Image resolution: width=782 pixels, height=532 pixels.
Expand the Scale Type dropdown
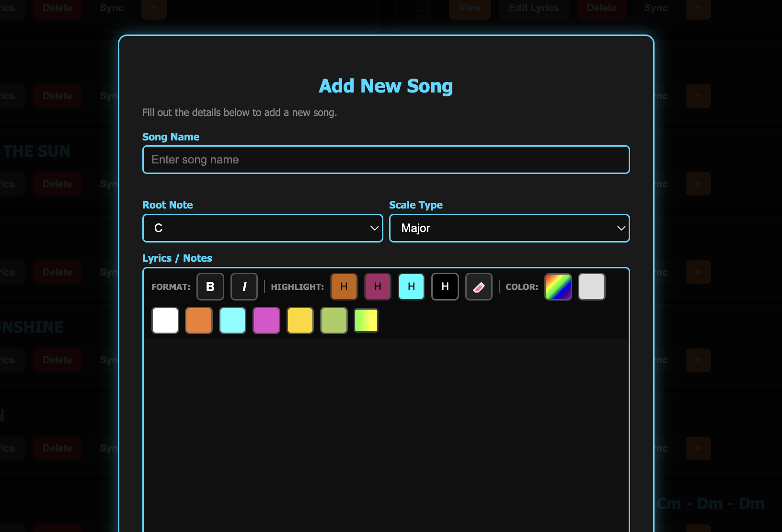[x=509, y=228]
